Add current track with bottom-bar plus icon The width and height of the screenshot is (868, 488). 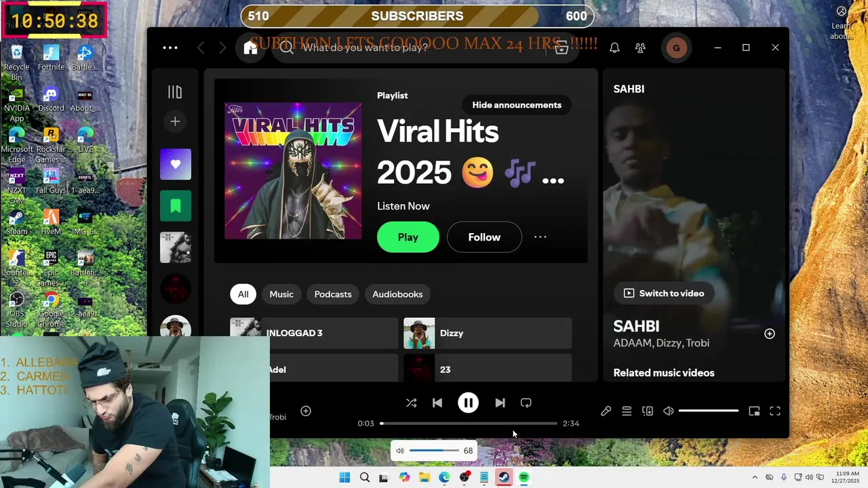click(x=306, y=411)
